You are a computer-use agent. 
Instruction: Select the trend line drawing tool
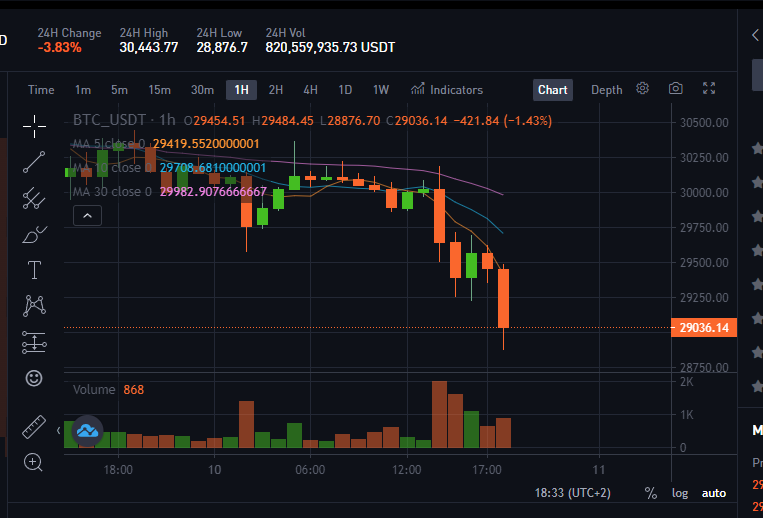point(34,162)
